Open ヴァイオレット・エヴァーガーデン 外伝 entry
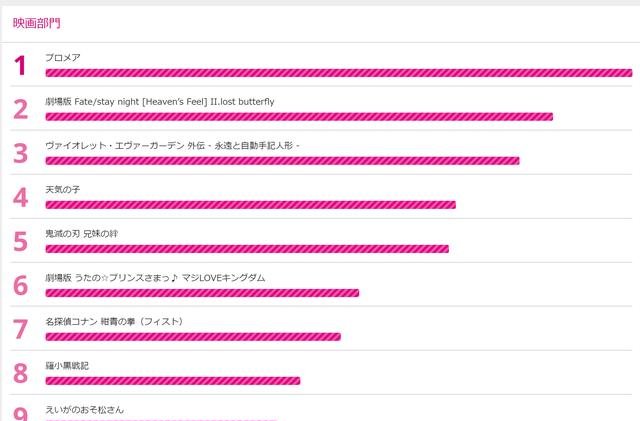Image resolution: width=640 pixels, height=421 pixels. pos(172,146)
